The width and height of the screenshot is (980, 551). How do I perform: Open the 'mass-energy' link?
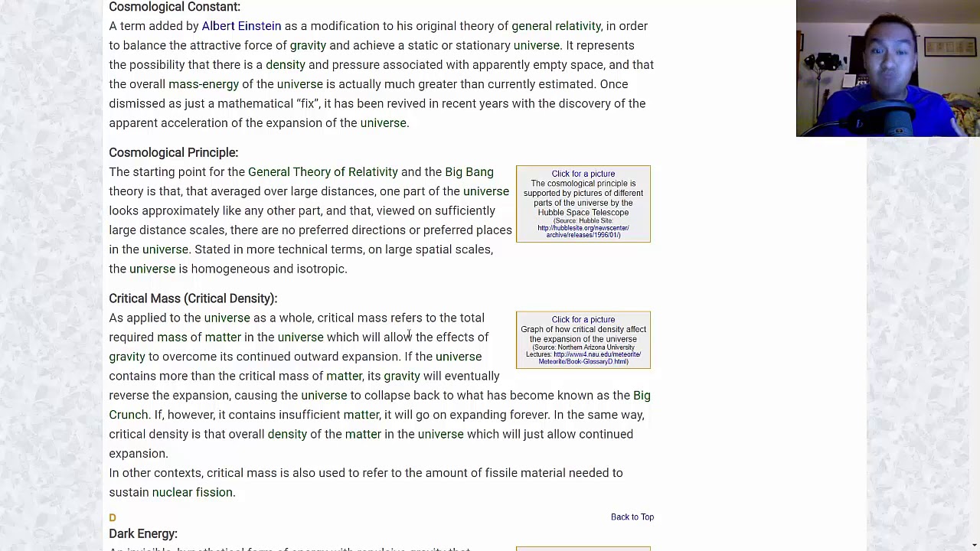tap(204, 84)
